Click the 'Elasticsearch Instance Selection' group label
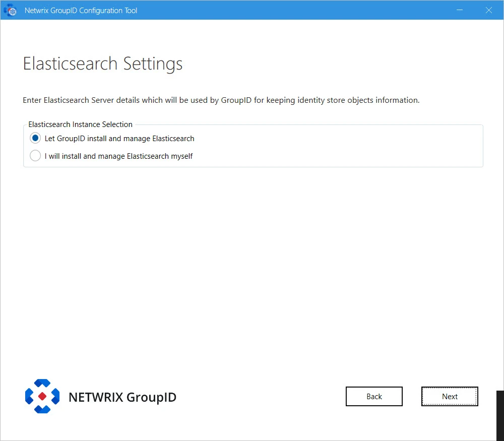The height and width of the screenshot is (441, 504). (80, 124)
